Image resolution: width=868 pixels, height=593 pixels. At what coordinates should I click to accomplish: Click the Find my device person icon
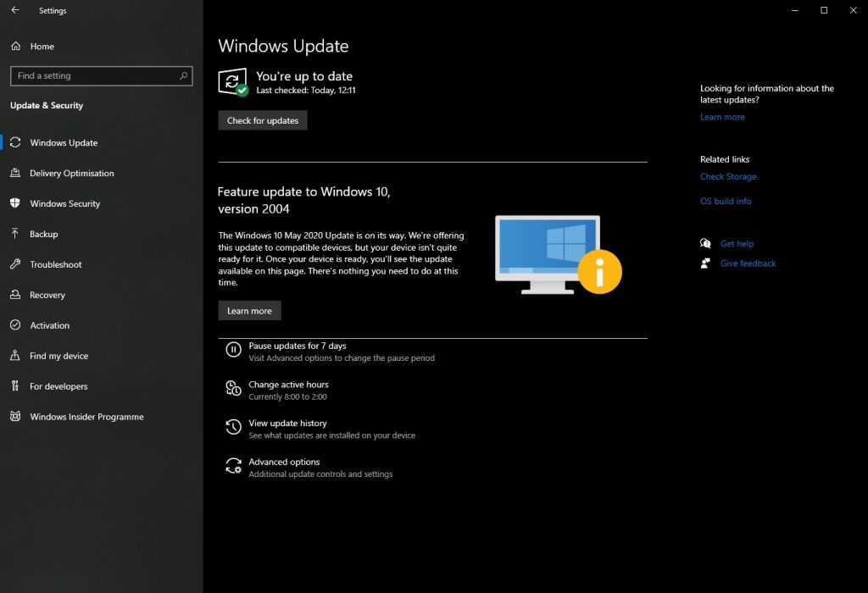click(x=15, y=355)
